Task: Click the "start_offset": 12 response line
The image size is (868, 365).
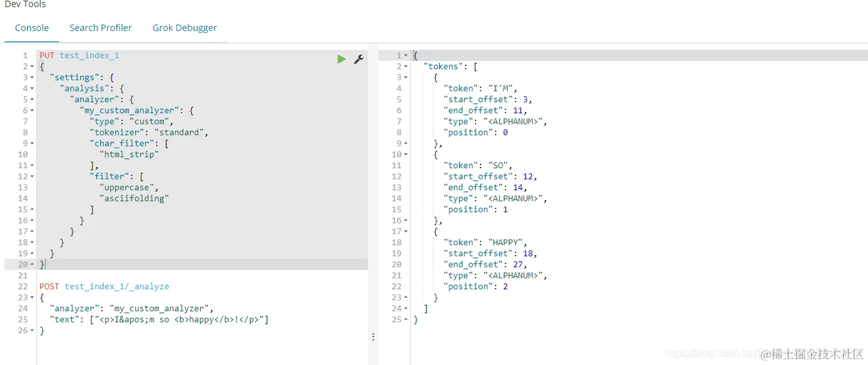Action: tap(490, 177)
